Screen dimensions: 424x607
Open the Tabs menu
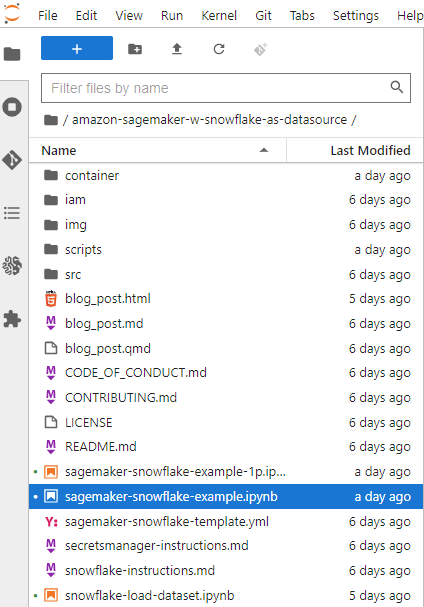click(302, 15)
